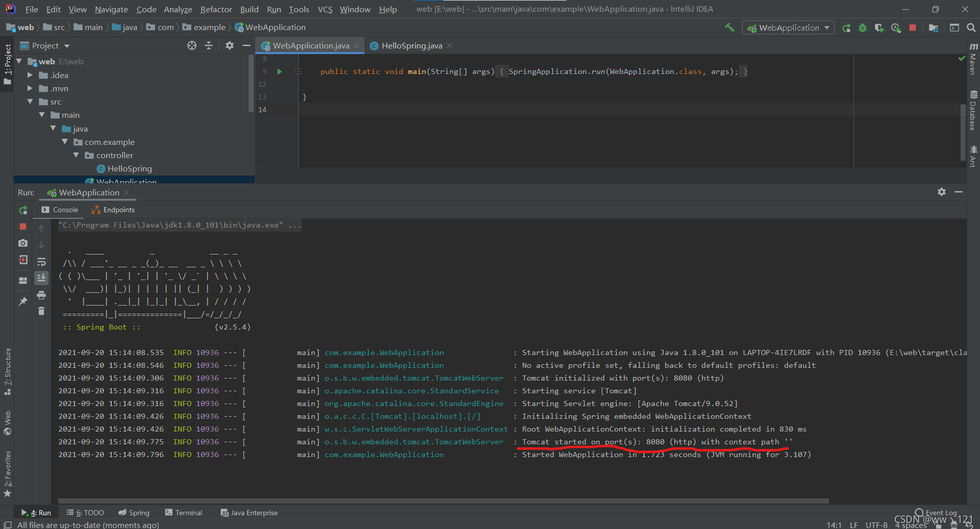Image resolution: width=980 pixels, height=529 pixels.
Task: Open the VCS menu
Action: click(x=325, y=9)
